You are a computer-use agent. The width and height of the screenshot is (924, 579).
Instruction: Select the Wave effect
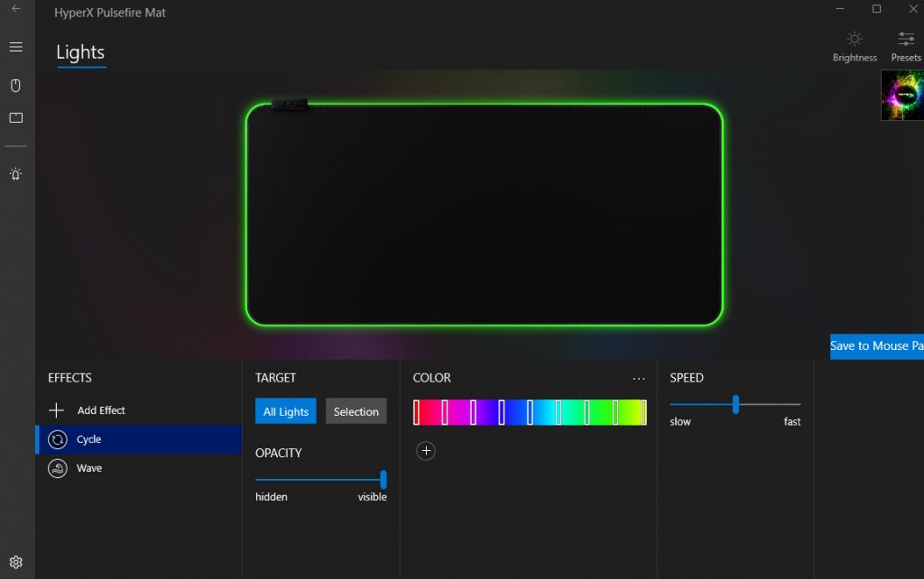coord(88,468)
